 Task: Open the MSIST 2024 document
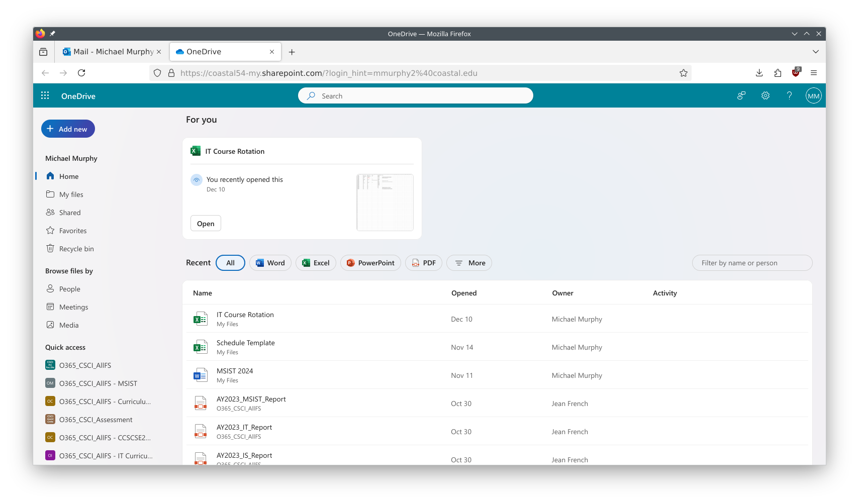coord(235,371)
